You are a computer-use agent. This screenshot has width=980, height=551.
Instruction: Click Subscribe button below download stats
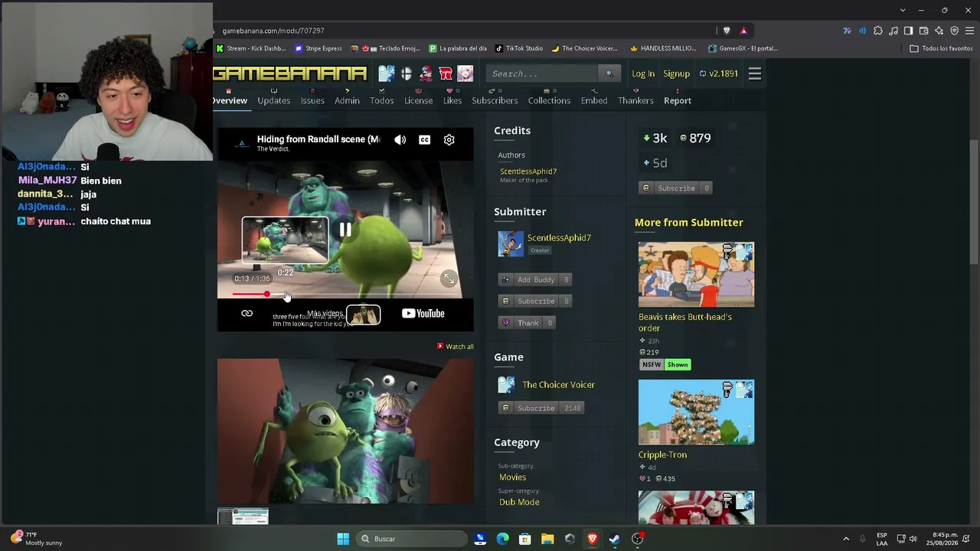(x=676, y=188)
